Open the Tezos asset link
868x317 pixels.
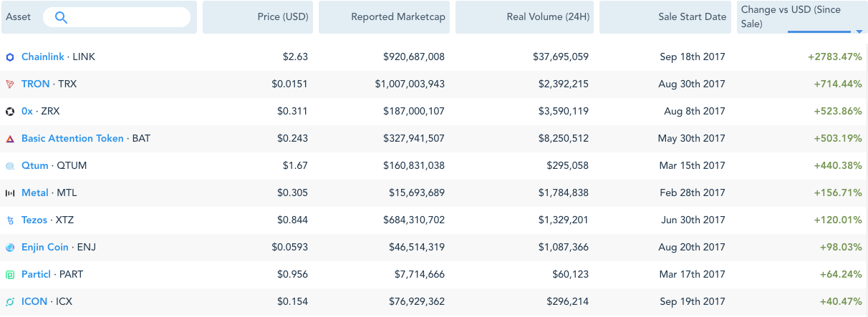34,220
